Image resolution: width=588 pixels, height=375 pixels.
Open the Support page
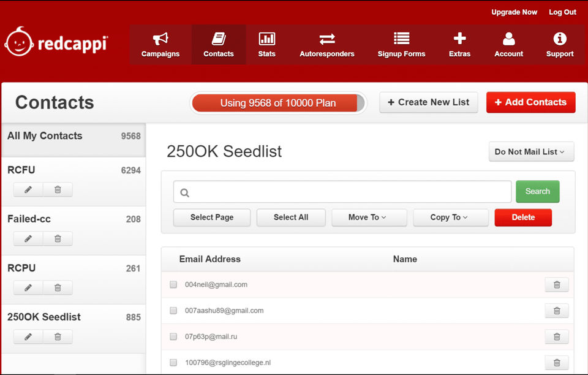pyautogui.click(x=560, y=45)
